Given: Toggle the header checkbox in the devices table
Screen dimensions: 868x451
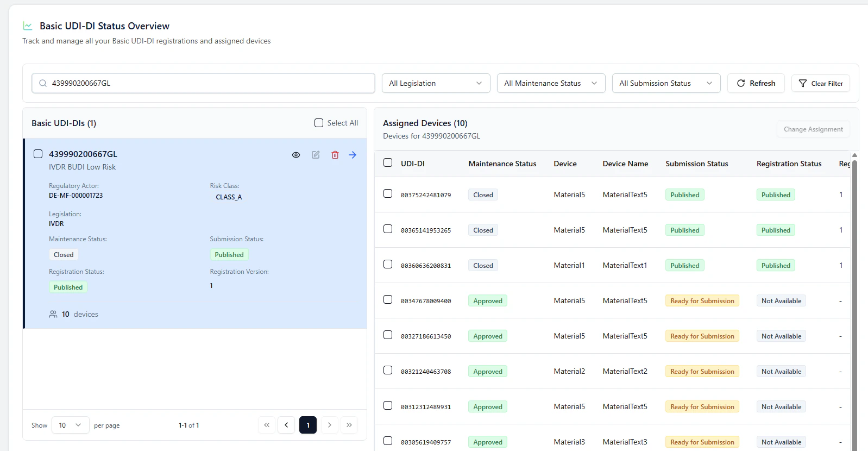Looking at the screenshot, I should point(388,162).
